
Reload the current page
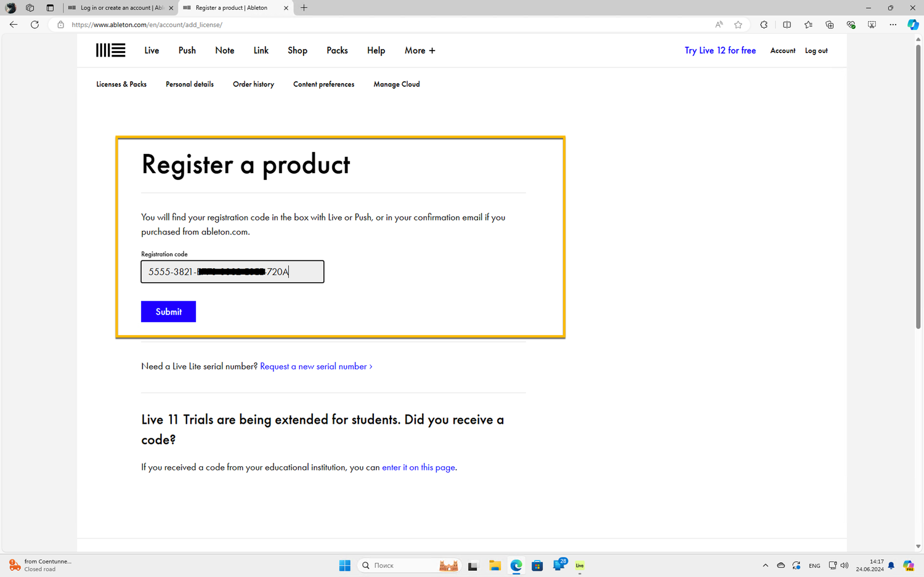coord(34,25)
